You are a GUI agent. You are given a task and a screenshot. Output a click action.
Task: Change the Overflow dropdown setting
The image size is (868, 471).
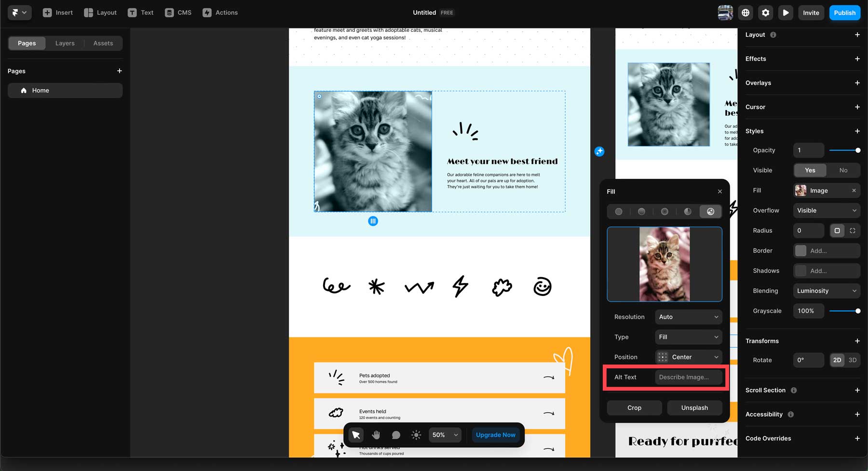[826, 211]
